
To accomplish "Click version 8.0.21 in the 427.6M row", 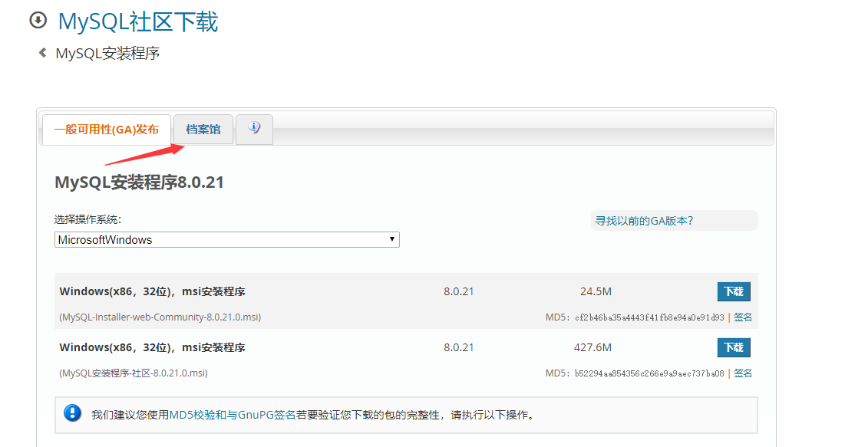I will coord(458,347).
